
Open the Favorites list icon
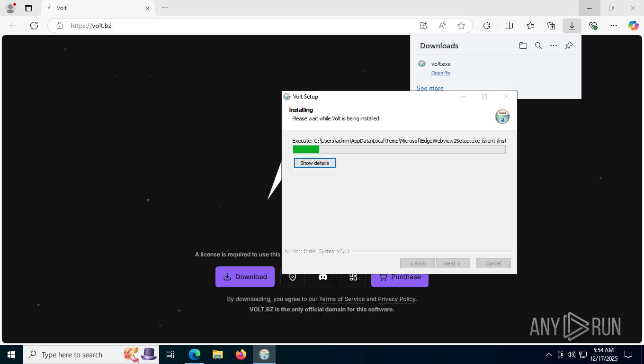pos(530,26)
